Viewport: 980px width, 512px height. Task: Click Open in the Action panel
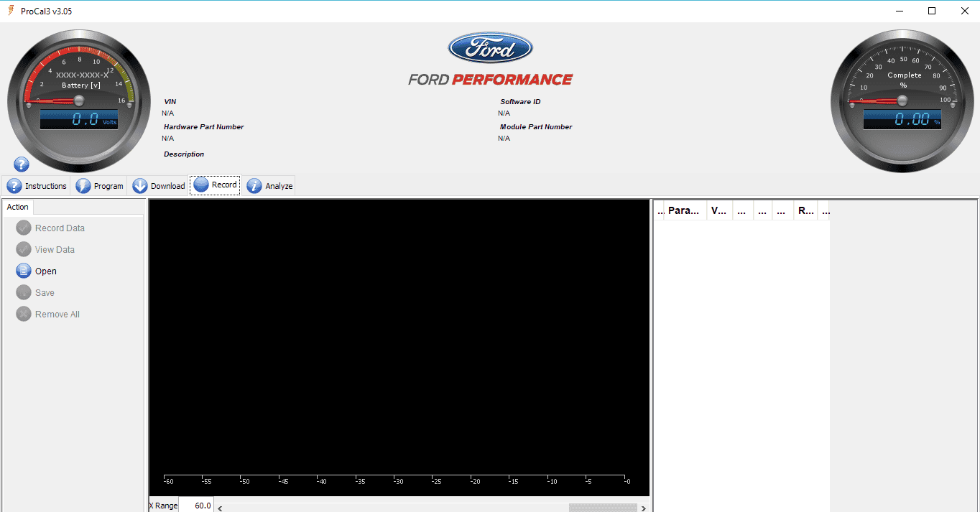pyautogui.click(x=36, y=271)
